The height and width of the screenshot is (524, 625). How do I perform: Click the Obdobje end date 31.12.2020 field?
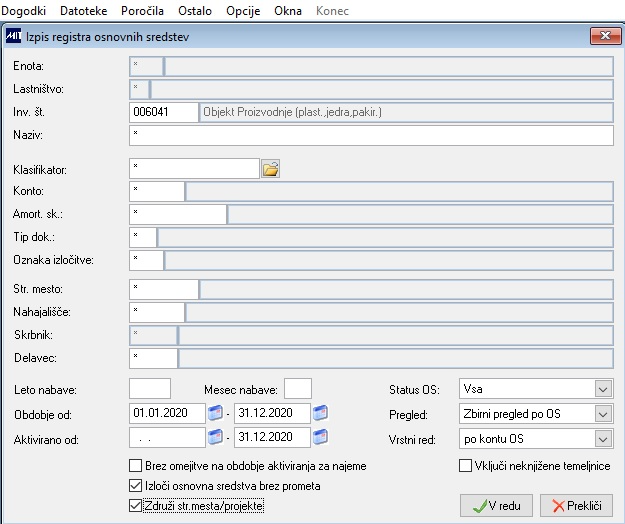tap(272, 413)
